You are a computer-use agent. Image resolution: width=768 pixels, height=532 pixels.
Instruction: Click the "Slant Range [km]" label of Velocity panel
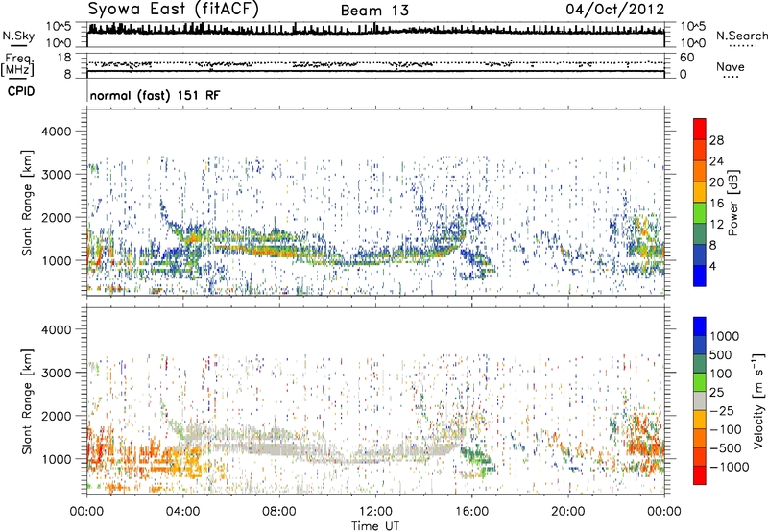point(27,400)
